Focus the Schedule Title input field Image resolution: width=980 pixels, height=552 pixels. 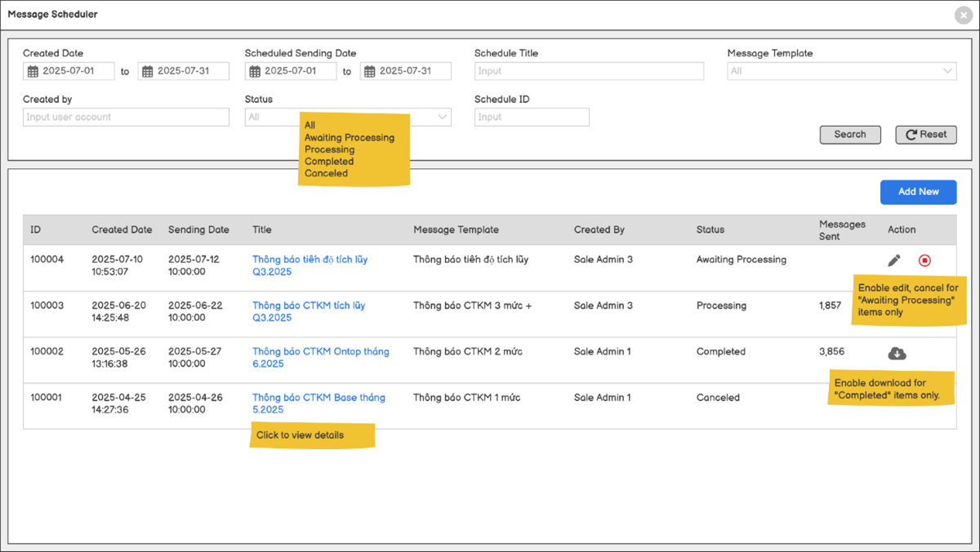[588, 72]
